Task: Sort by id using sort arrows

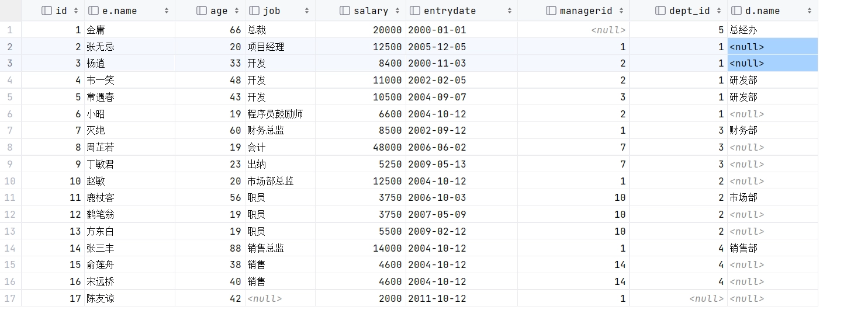Action: point(77,11)
